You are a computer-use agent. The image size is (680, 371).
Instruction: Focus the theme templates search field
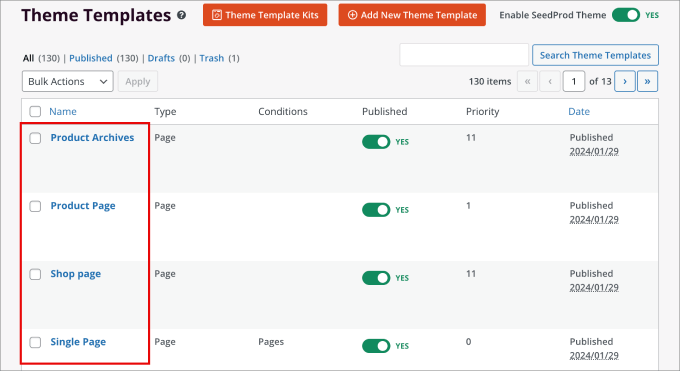(464, 55)
